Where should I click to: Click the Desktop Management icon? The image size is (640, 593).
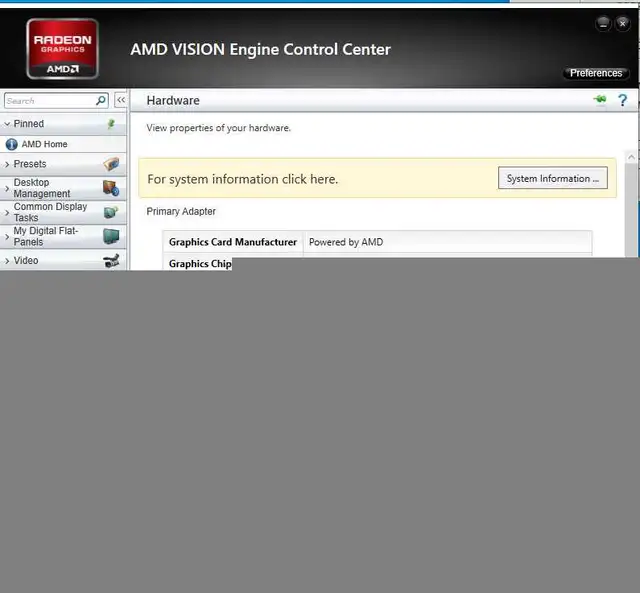111,188
